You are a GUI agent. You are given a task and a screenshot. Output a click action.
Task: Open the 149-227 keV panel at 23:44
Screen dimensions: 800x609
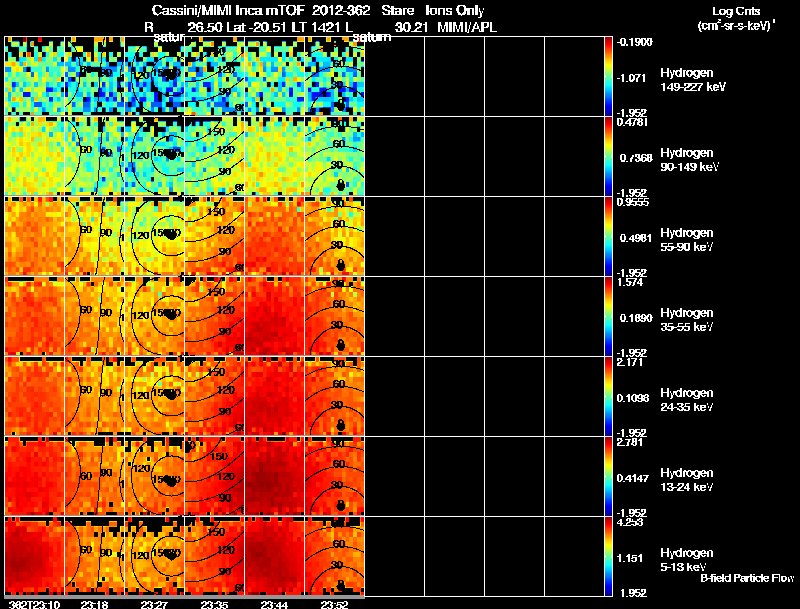click(x=274, y=76)
